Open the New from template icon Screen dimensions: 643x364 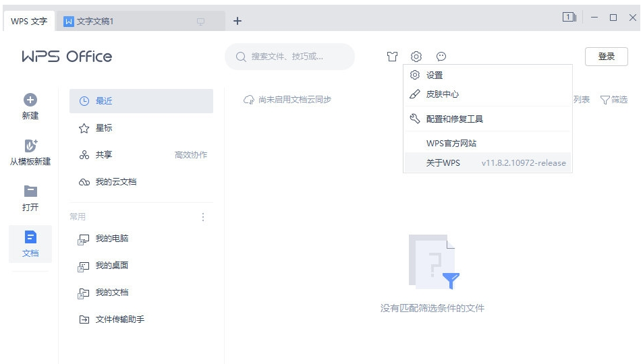pyautogui.click(x=30, y=146)
